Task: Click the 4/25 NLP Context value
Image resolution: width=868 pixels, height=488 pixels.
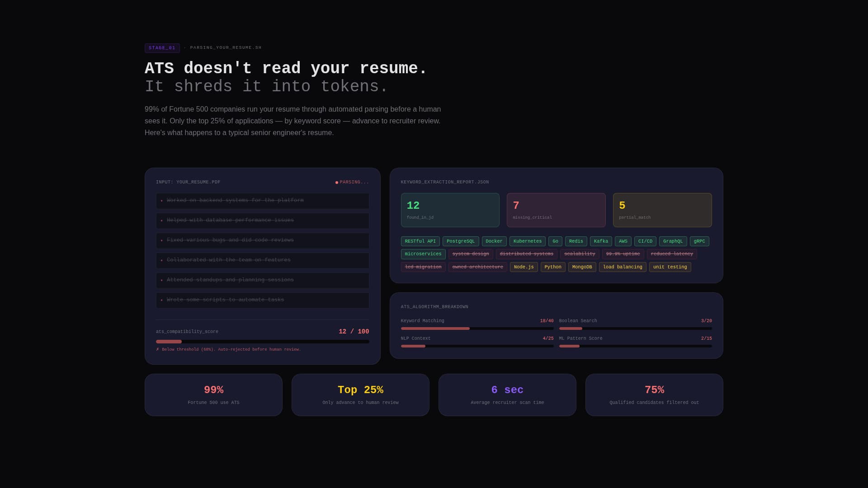Action: pos(548,338)
